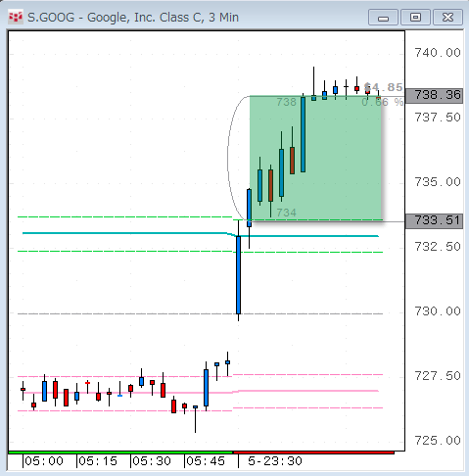Click the 5-23:30 session time label
Screen dimensions: 469x476
275,461
